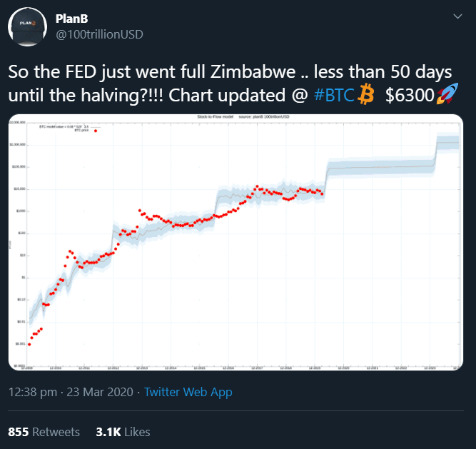This screenshot has width=476, height=449.
Task: Click the 12-2009 x-axis label
Action: pos(26,368)
